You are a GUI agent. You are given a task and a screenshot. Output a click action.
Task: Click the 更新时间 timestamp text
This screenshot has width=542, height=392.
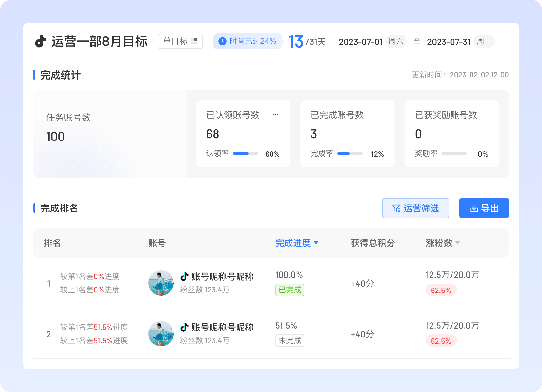tap(460, 75)
